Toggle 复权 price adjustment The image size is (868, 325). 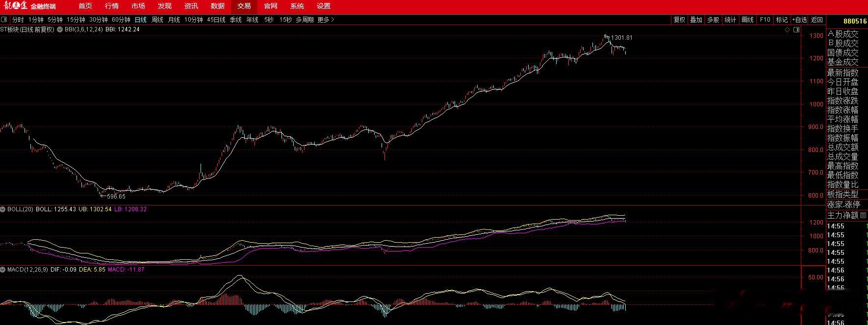click(x=679, y=20)
